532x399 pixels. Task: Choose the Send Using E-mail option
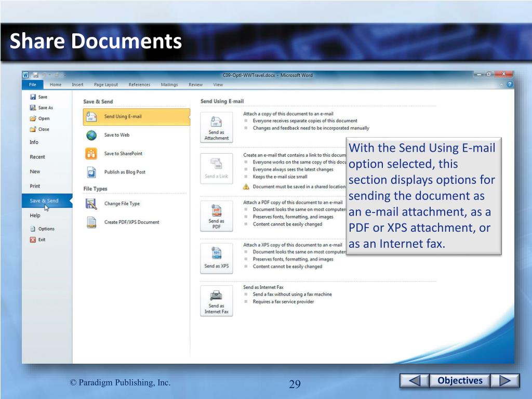[x=137, y=117]
